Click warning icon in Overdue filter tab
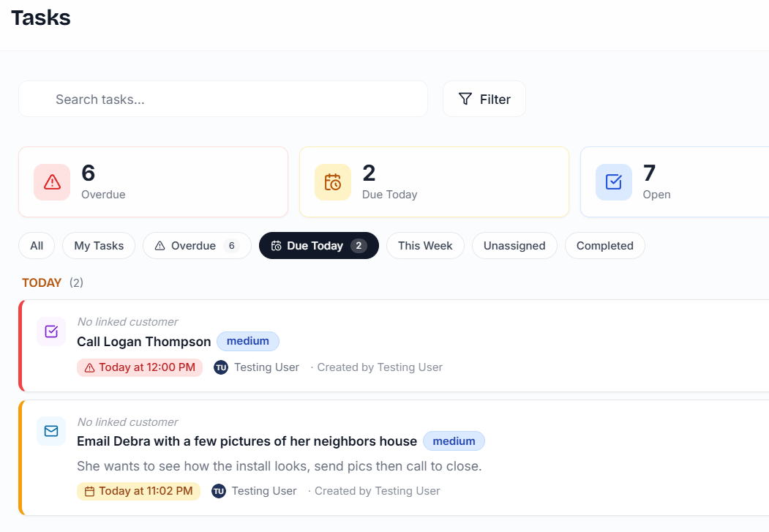The width and height of the screenshot is (769, 532). click(160, 246)
